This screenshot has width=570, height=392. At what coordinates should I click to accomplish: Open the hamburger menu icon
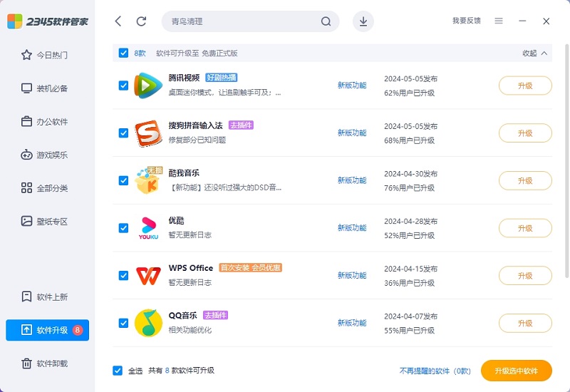click(x=499, y=21)
